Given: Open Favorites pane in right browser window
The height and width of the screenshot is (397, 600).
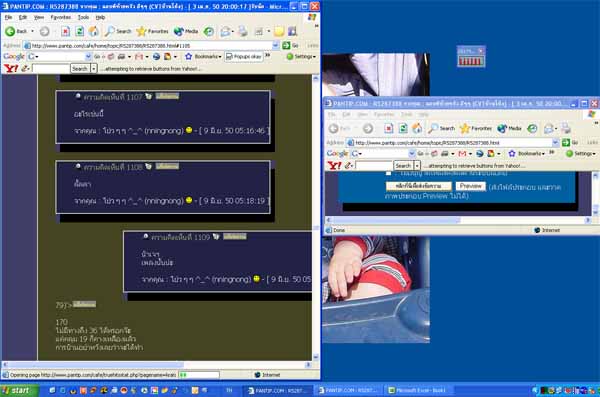Looking at the screenshot, I should pyautogui.click(x=476, y=129).
